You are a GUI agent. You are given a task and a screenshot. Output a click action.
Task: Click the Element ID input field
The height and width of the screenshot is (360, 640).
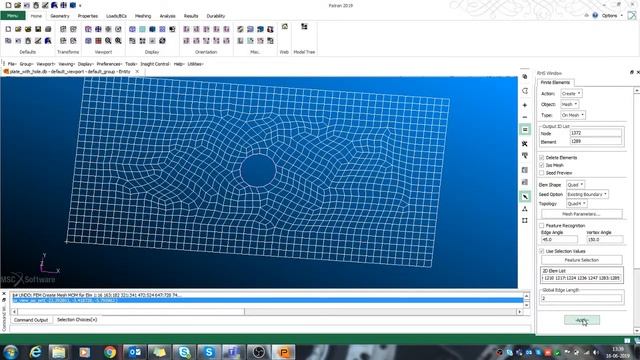pyautogui.click(x=596, y=141)
